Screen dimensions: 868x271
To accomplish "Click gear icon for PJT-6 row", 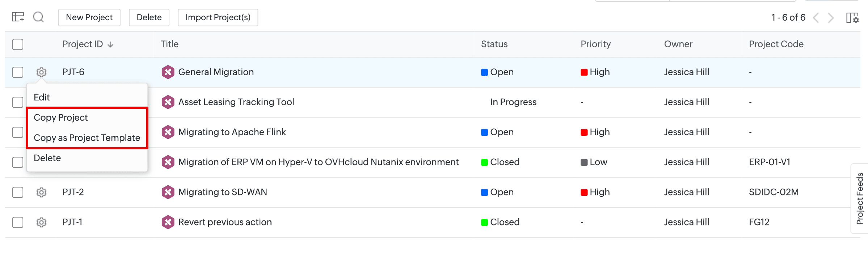I will (x=42, y=72).
